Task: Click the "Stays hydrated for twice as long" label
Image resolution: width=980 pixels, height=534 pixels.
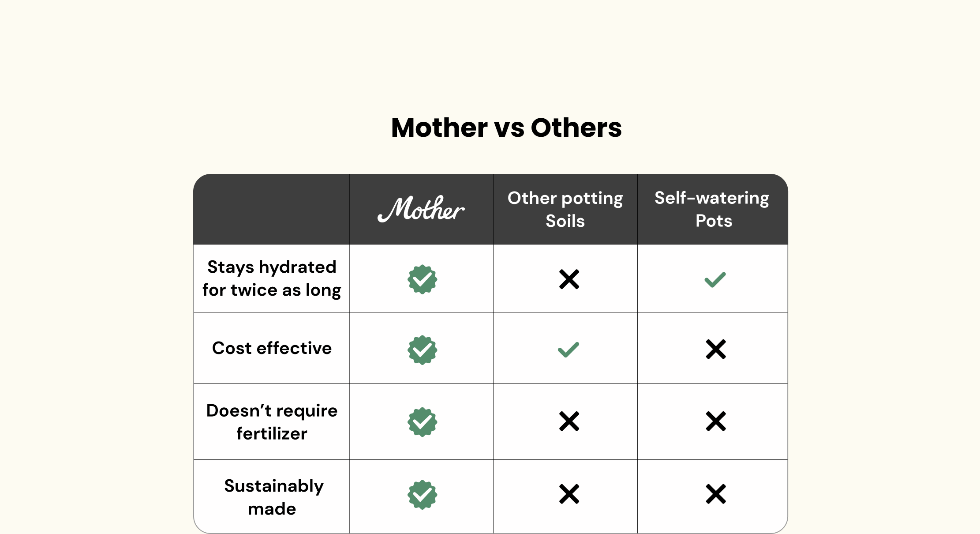Action: (272, 278)
